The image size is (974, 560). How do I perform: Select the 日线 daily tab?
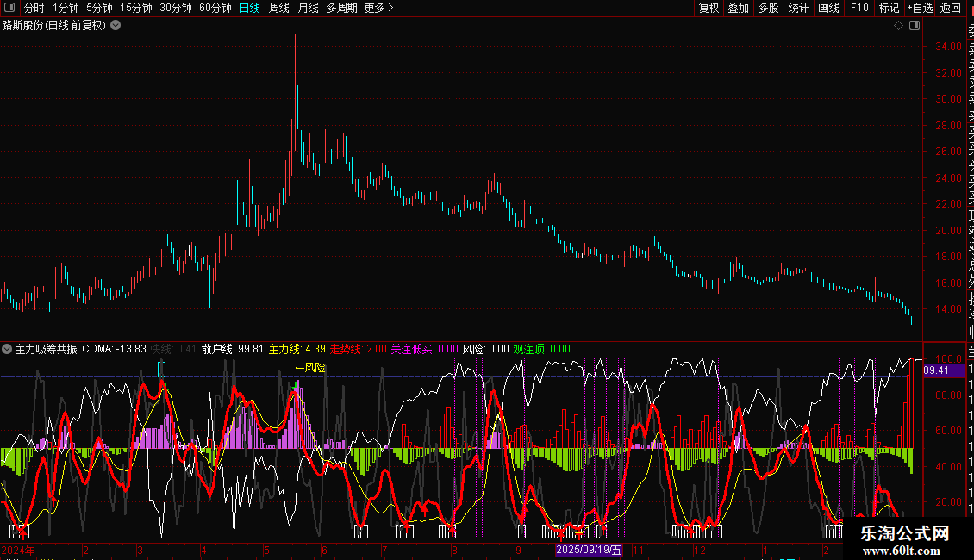point(250,8)
